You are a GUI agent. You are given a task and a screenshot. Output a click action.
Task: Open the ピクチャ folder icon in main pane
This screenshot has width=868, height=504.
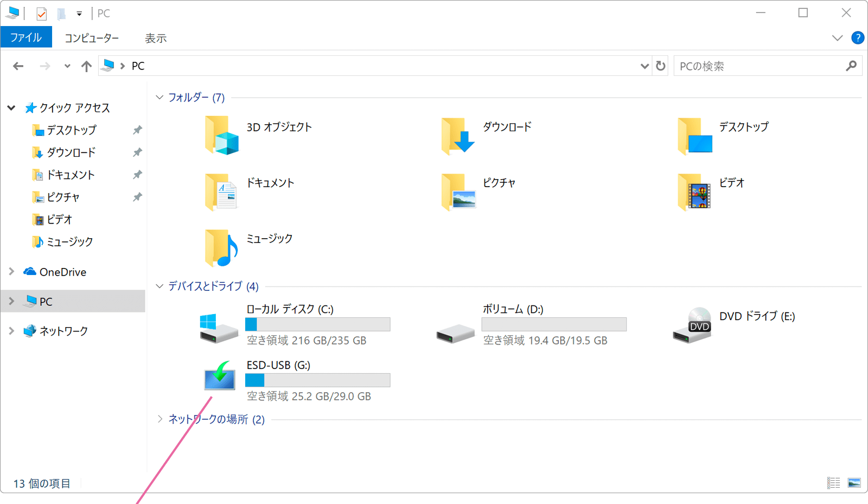click(458, 192)
